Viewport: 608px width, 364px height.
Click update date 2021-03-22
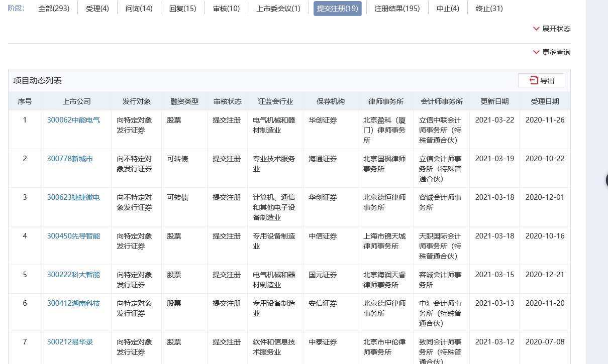tap(495, 120)
